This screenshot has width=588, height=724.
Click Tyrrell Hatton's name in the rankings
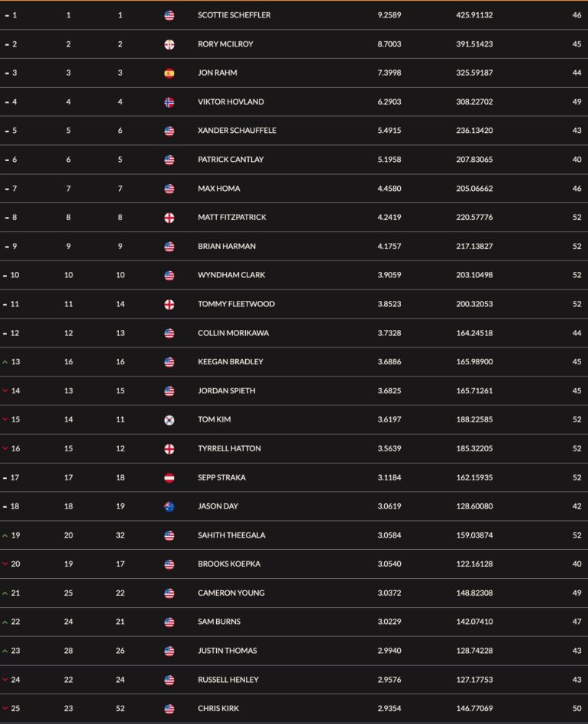(229, 448)
